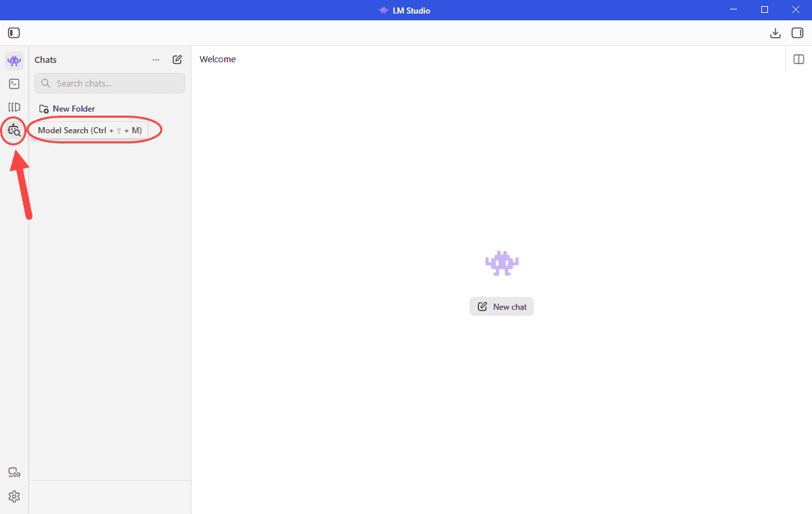Select the Welcome tab
This screenshot has width=812, height=514.
pos(218,60)
